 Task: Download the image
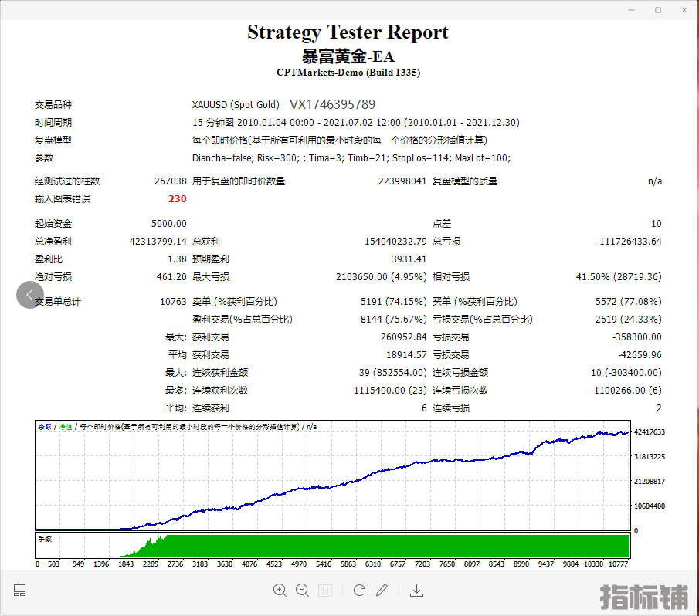[417, 591]
